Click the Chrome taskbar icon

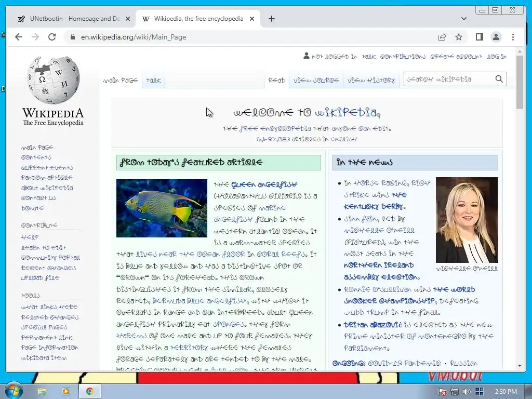click(x=89, y=392)
